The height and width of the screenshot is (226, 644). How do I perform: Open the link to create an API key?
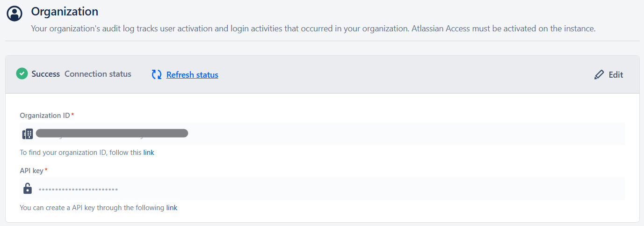(x=172, y=208)
